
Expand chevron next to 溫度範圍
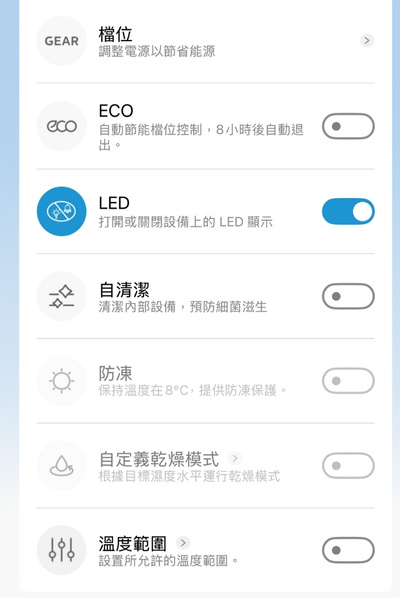183,543
